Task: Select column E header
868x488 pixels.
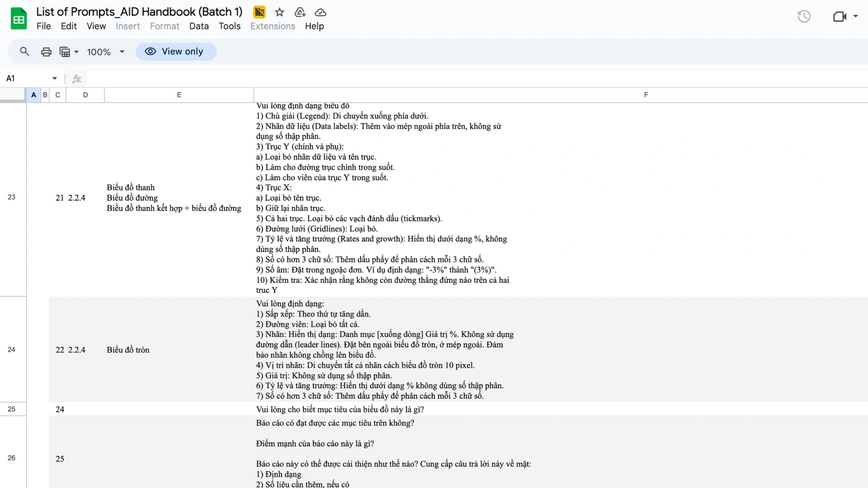Action: click(179, 95)
